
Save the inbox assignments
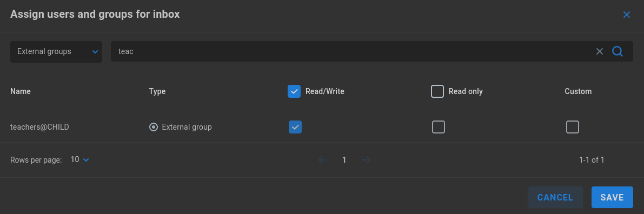click(612, 197)
